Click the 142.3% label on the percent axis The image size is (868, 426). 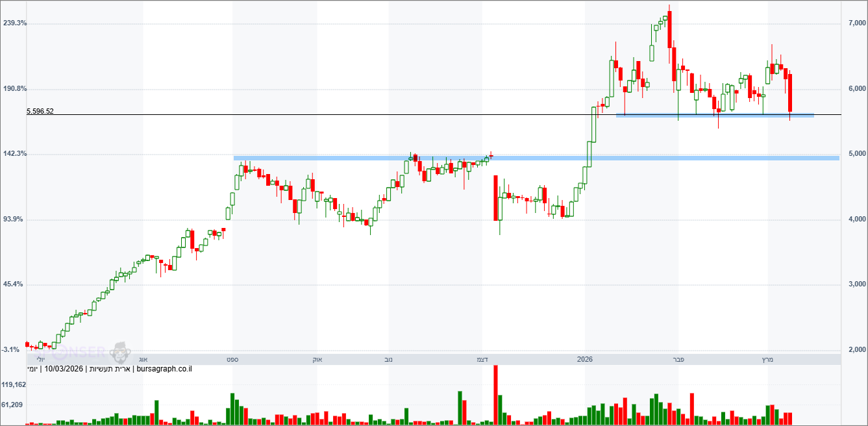click(15, 154)
